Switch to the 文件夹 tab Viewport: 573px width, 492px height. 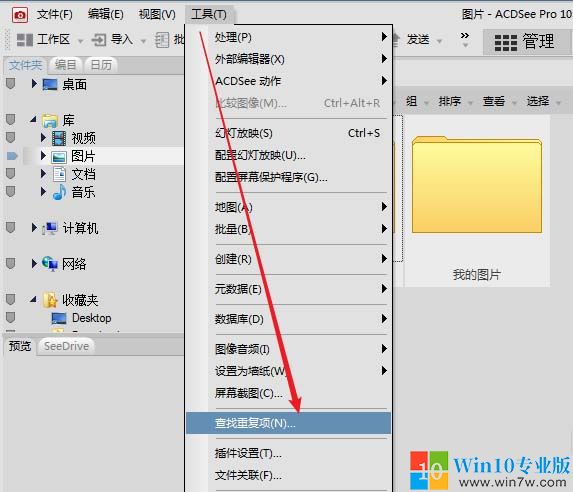[x=25, y=65]
